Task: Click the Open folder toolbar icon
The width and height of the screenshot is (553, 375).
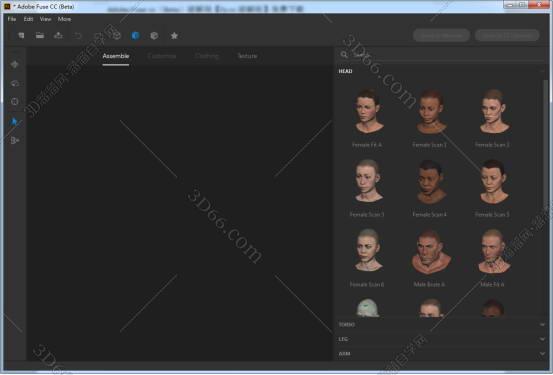Action: coord(40,36)
